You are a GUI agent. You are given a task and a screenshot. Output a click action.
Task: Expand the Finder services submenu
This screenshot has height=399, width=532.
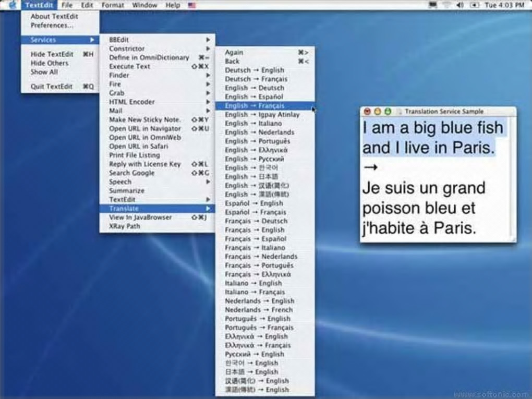[x=157, y=75]
